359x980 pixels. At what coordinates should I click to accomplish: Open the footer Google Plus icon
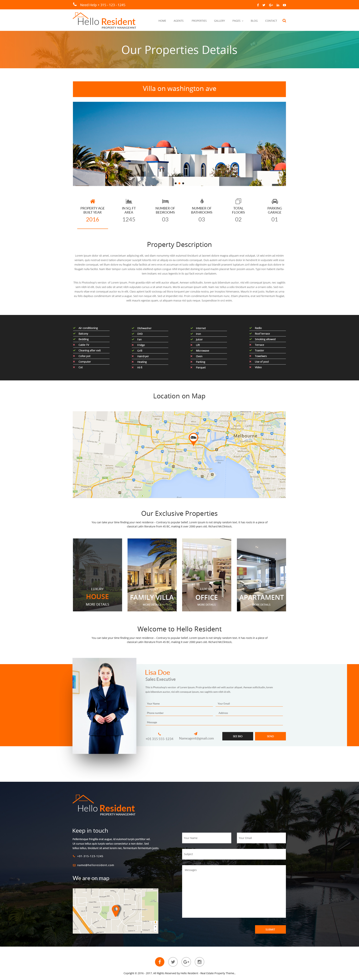point(186,962)
